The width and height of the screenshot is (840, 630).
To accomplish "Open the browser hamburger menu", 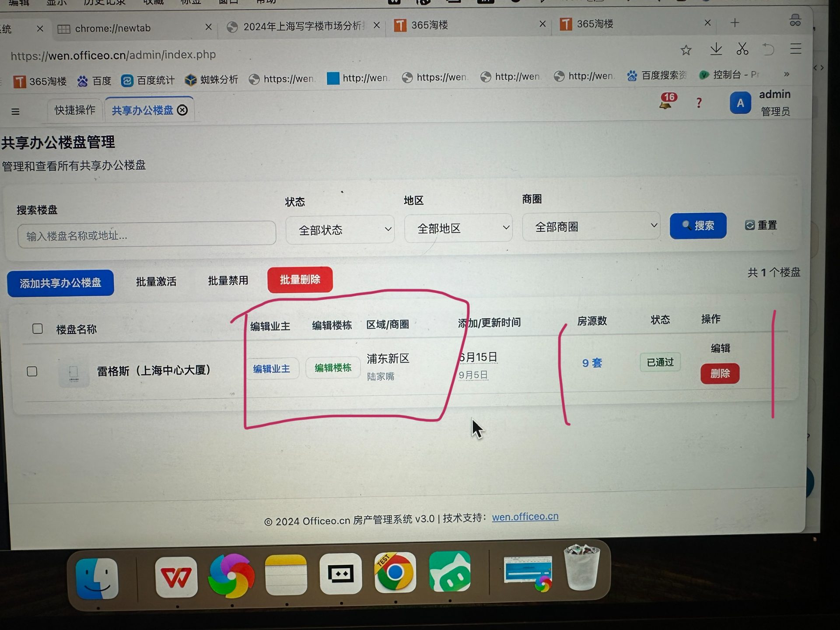I will pos(796,48).
